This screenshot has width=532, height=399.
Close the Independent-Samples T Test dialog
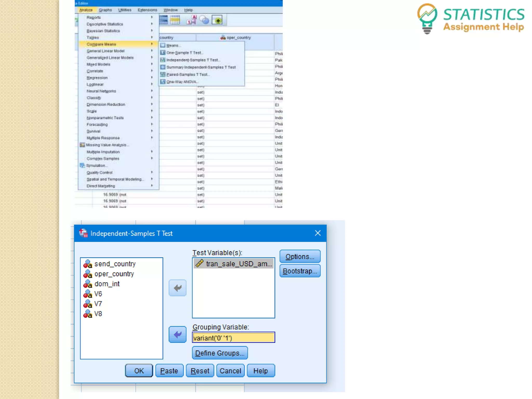318,233
